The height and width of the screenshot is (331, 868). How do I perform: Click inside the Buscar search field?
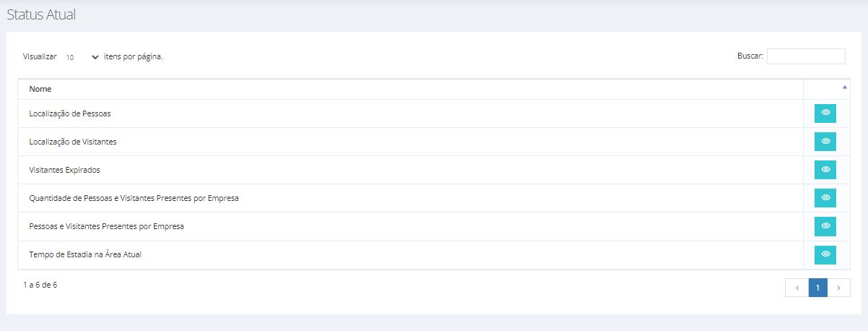point(806,56)
